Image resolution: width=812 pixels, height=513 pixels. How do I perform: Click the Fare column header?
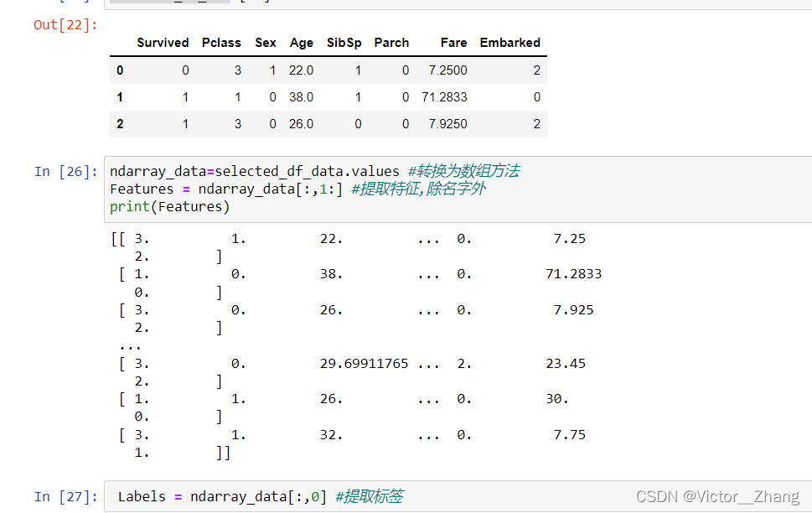coord(453,43)
